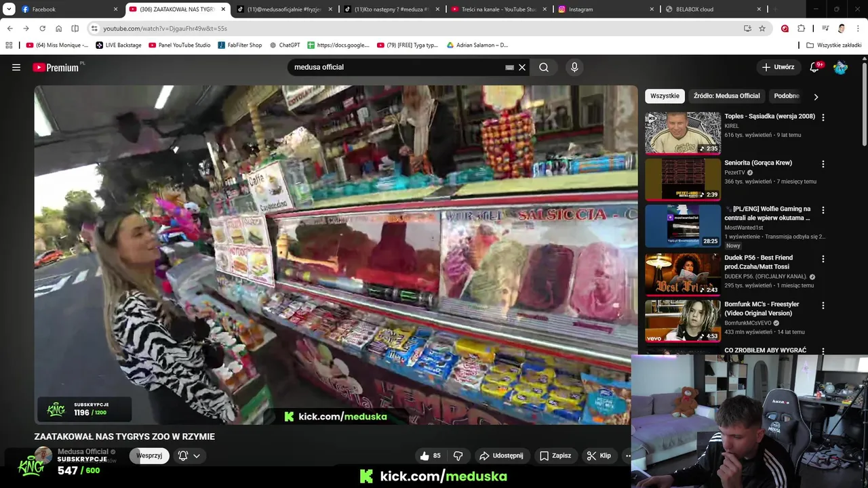
Task: Open the subscription notification bell dropdown
Action: pyautogui.click(x=189, y=455)
